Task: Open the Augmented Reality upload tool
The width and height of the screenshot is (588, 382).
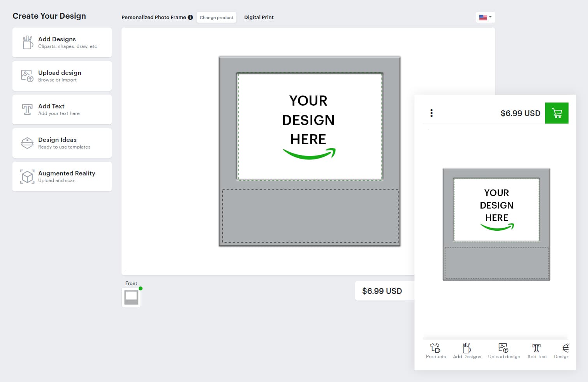Action: tap(62, 176)
